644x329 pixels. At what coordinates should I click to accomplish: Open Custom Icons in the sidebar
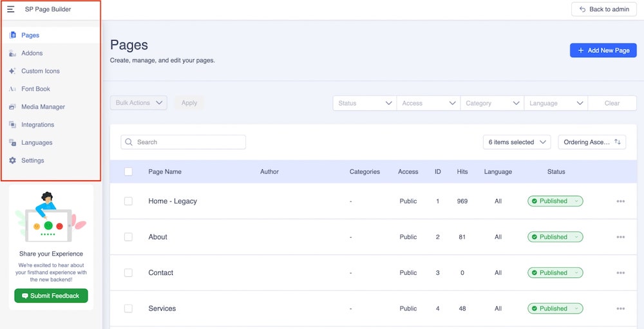tap(13, 71)
